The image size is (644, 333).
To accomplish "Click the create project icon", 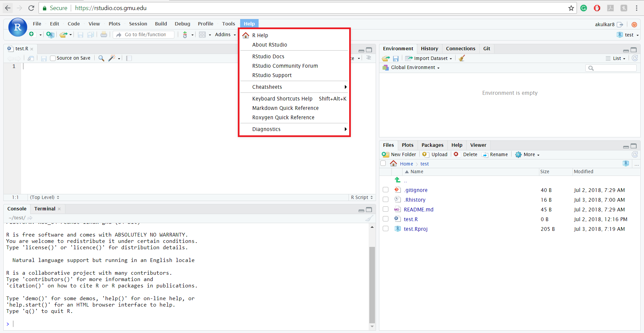I will click(50, 35).
